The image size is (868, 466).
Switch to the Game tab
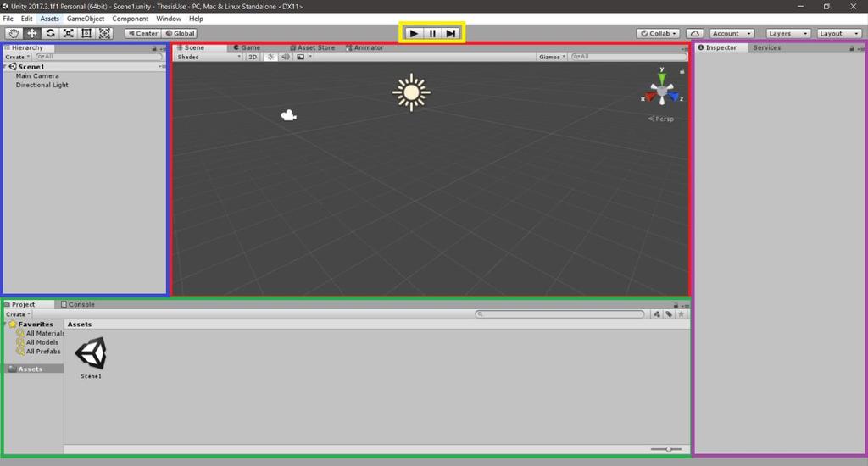(x=247, y=47)
